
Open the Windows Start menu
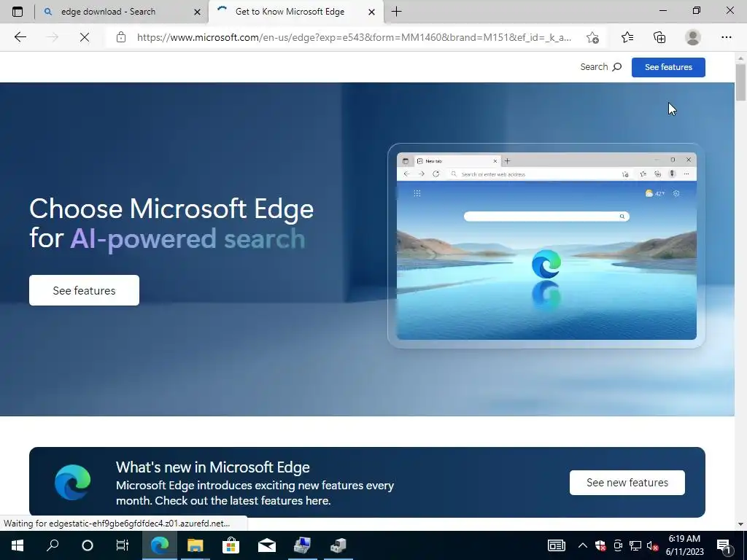tap(18, 545)
